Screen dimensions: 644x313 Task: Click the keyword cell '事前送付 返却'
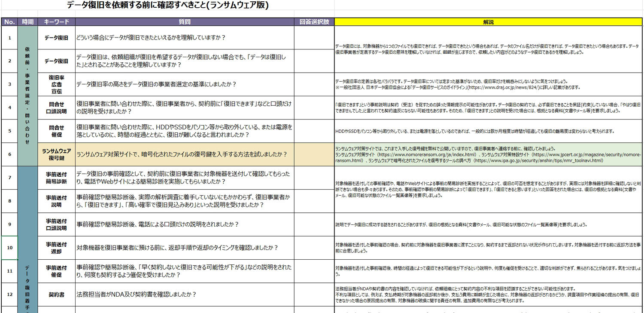click(x=56, y=248)
